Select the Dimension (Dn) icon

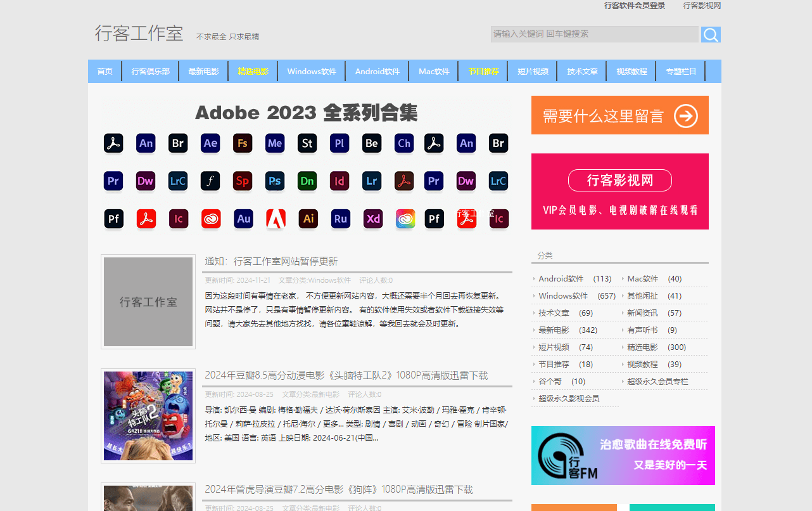tap(307, 181)
